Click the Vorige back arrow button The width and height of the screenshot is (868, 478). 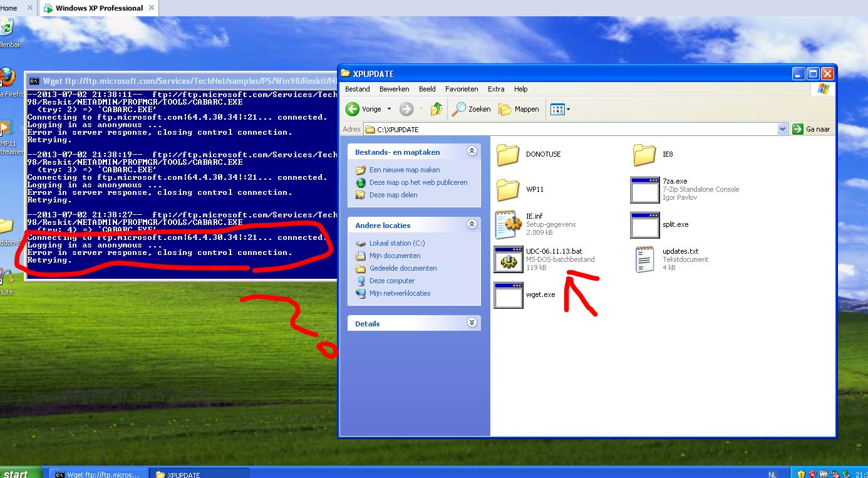[x=364, y=109]
